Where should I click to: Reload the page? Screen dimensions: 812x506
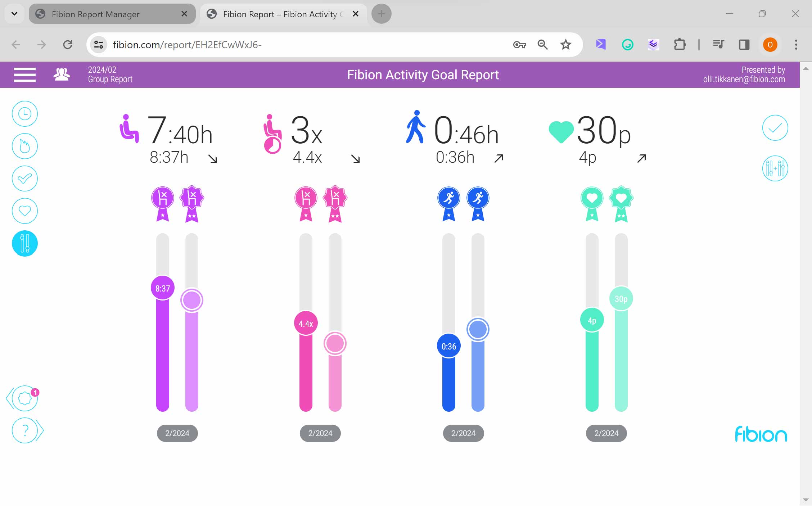(x=68, y=45)
